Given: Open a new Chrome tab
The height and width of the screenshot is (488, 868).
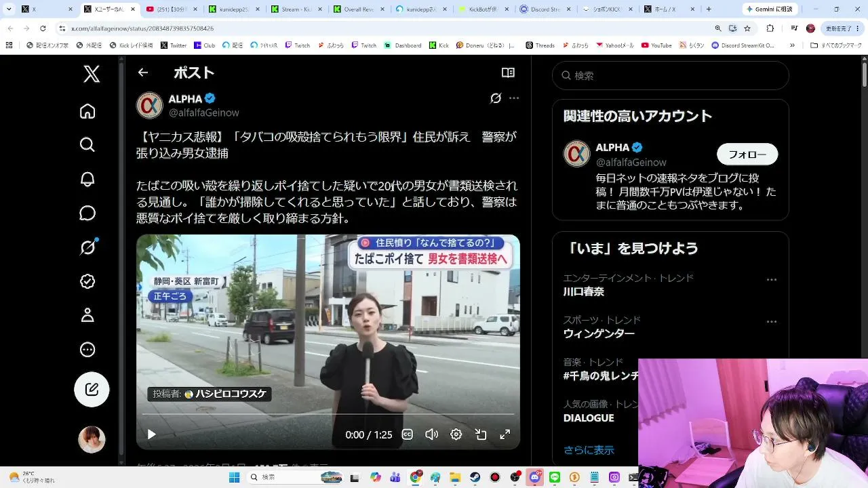Looking at the screenshot, I should [709, 9].
